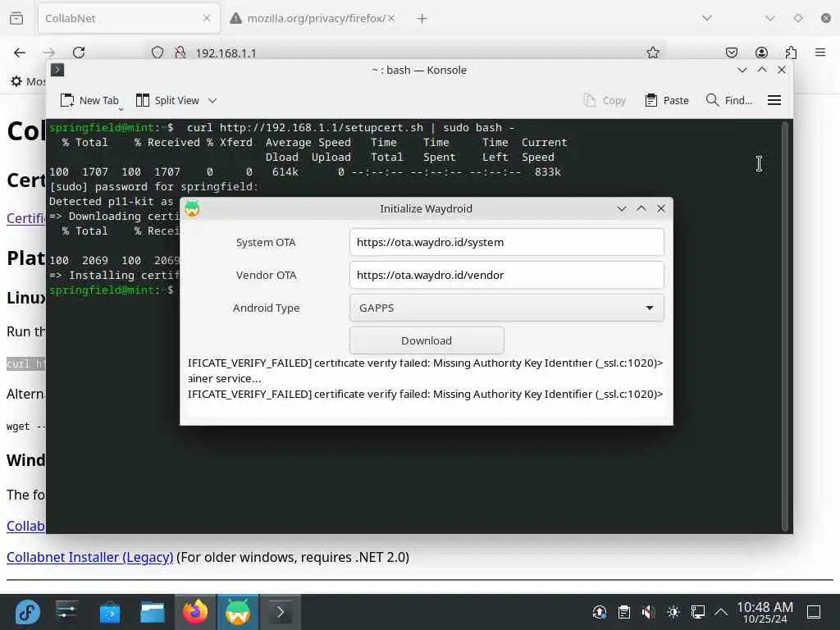Switch to the mozilla.org privacy tab

[x=313, y=18]
